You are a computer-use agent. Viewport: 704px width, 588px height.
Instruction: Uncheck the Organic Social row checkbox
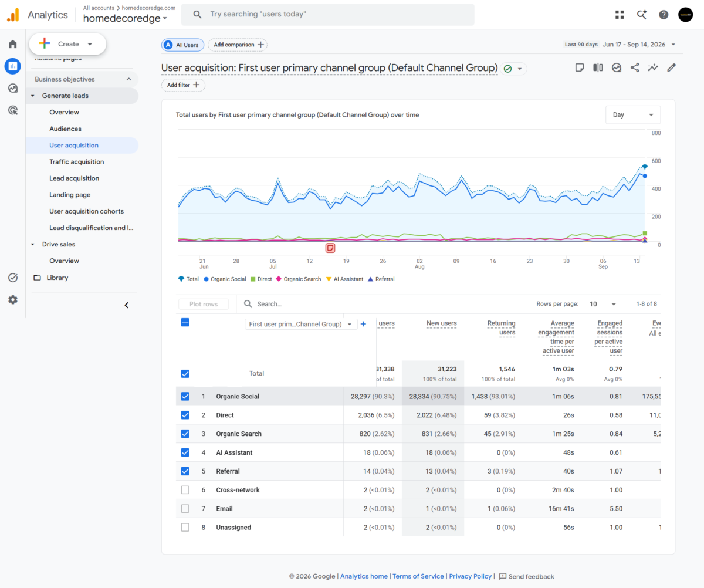click(185, 396)
